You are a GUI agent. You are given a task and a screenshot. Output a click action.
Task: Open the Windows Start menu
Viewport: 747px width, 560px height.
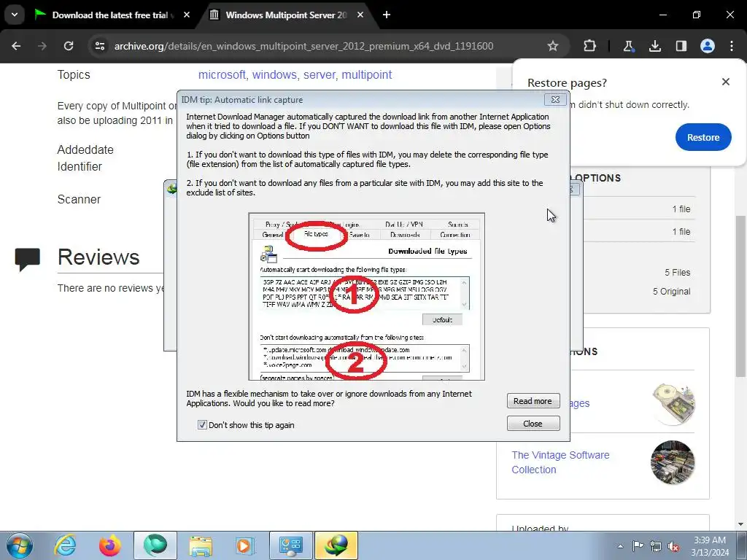(x=20, y=545)
